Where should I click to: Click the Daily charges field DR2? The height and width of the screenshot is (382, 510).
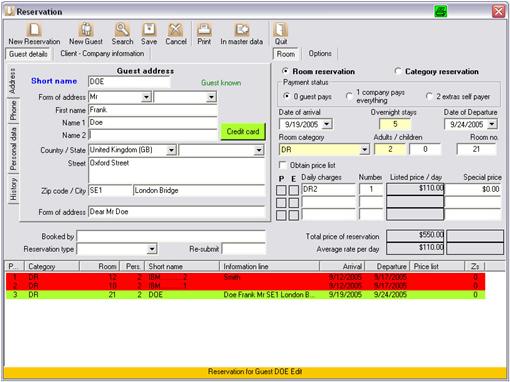coord(328,189)
